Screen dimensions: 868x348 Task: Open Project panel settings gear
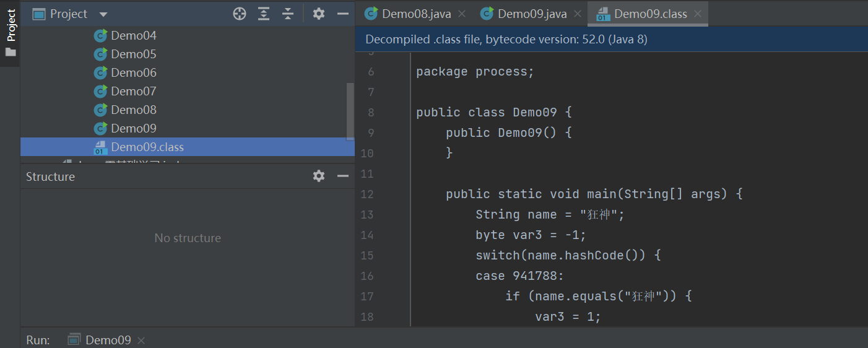pyautogui.click(x=319, y=14)
